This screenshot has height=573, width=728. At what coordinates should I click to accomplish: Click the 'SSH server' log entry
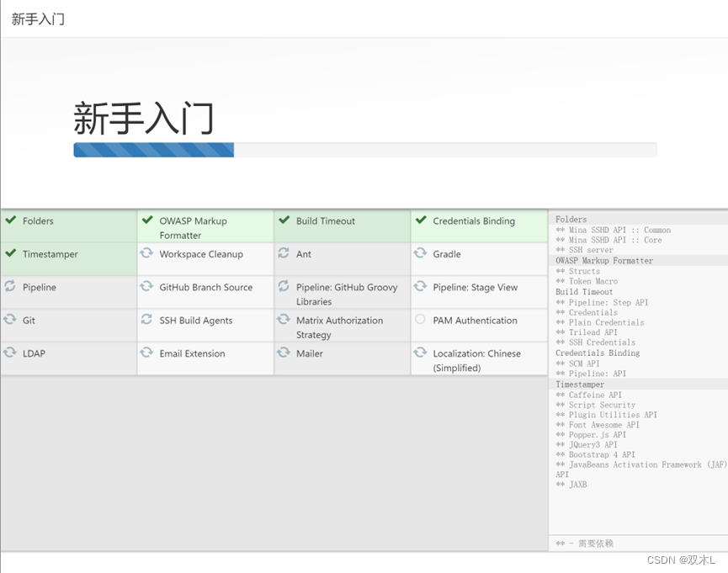(x=585, y=250)
